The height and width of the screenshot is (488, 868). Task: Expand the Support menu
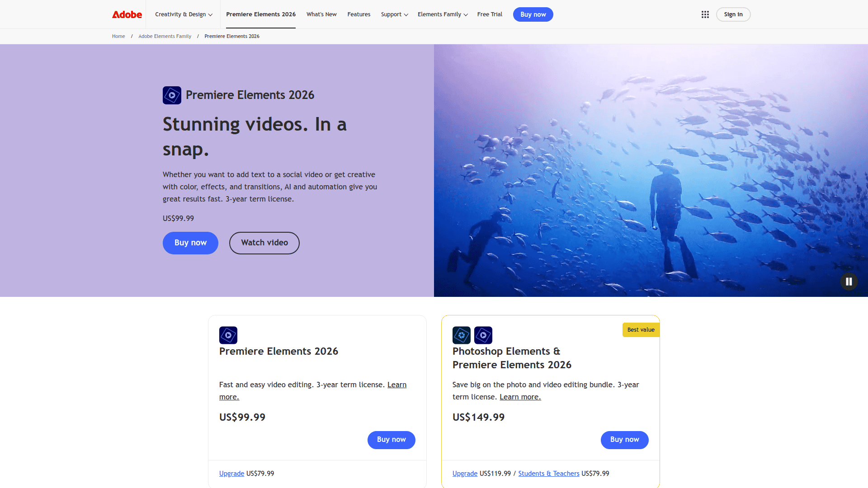pyautogui.click(x=394, y=14)
